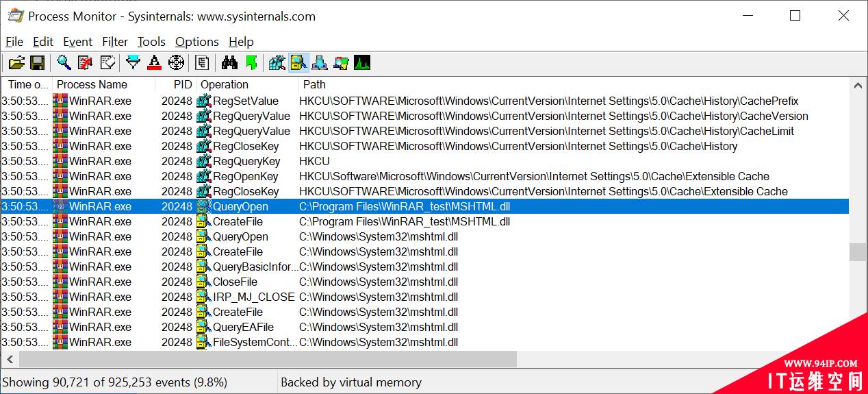Viewport: 868px width, 394px height.
Task: Click the horizontal scrollbar thumb
Action: [x=268, y=359]
